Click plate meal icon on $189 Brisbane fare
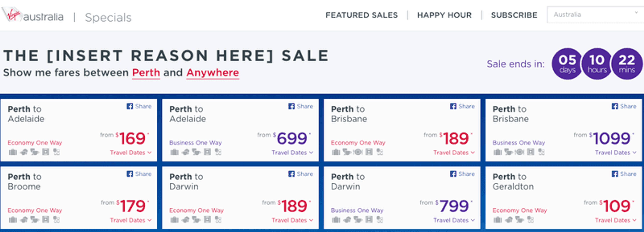The height and width of the screenshot is (232, 644). (x=358, y=152)
